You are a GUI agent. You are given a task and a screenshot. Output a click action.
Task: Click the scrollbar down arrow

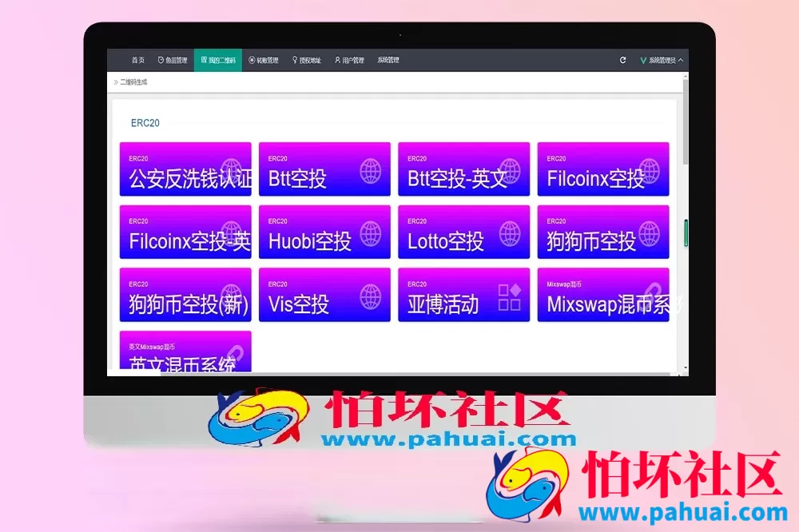pyautogui.click(x=686, y=368)
